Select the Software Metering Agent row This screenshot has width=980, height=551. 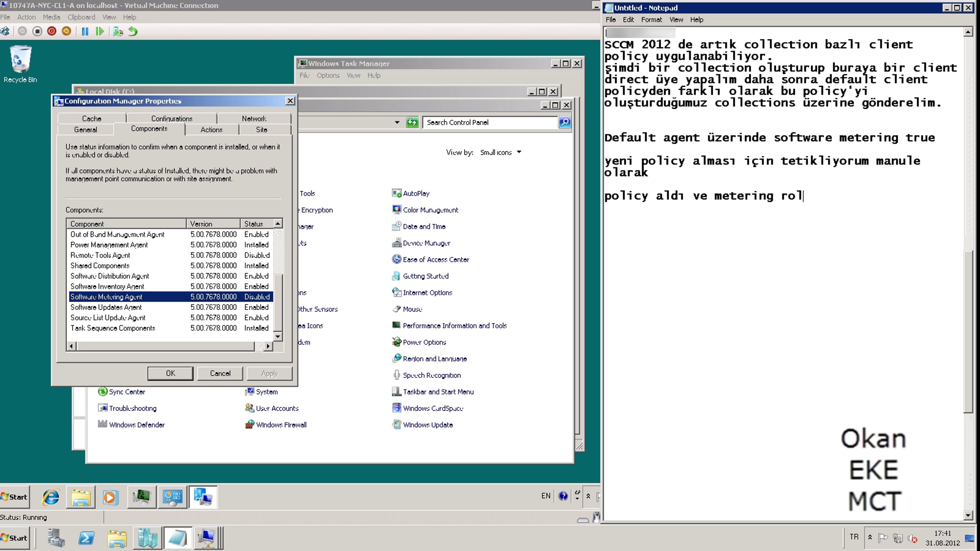(171, 297)
